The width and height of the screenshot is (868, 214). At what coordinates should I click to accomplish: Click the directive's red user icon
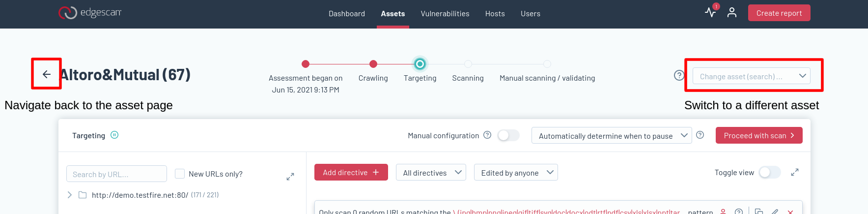point(723,212)
